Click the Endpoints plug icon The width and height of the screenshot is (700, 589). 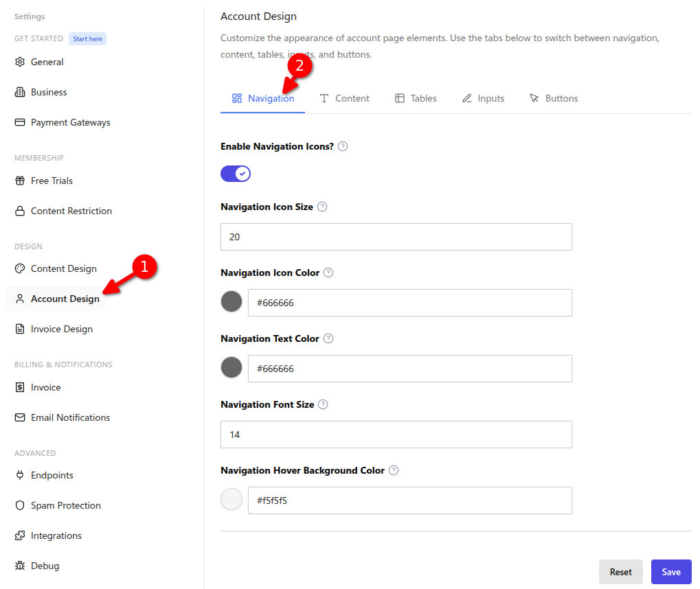point(20,475)
